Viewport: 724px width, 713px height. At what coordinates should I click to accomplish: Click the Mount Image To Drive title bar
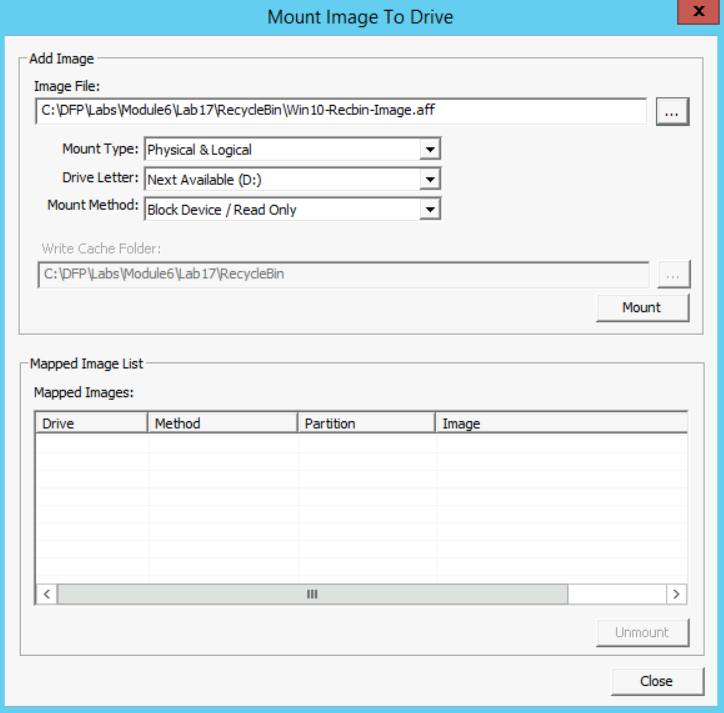click(x=360, y=17)
